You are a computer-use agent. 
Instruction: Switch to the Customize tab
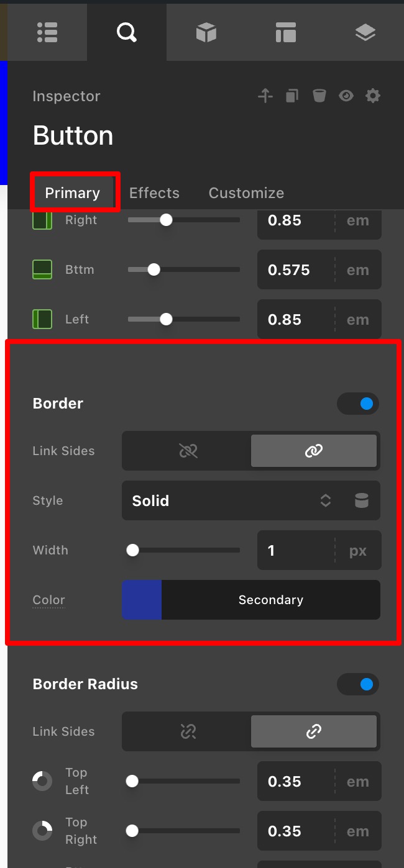point(246,193)
